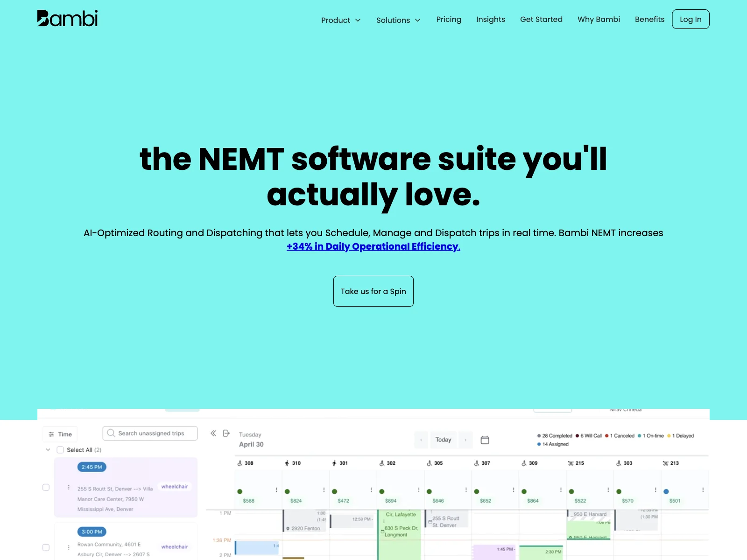This screenshot has height=560, width=747.
Task: Click the stretcher icon for vehicle 213
Action: coord(665,463)
